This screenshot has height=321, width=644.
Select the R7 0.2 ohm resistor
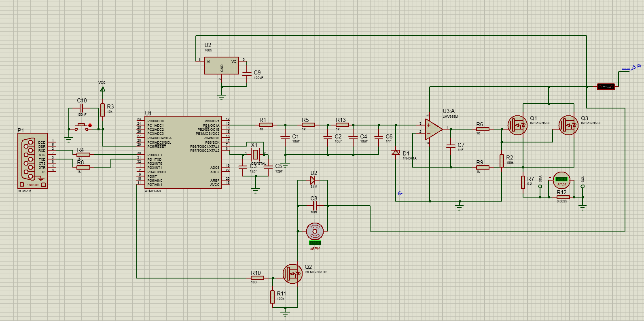(523, 182)
